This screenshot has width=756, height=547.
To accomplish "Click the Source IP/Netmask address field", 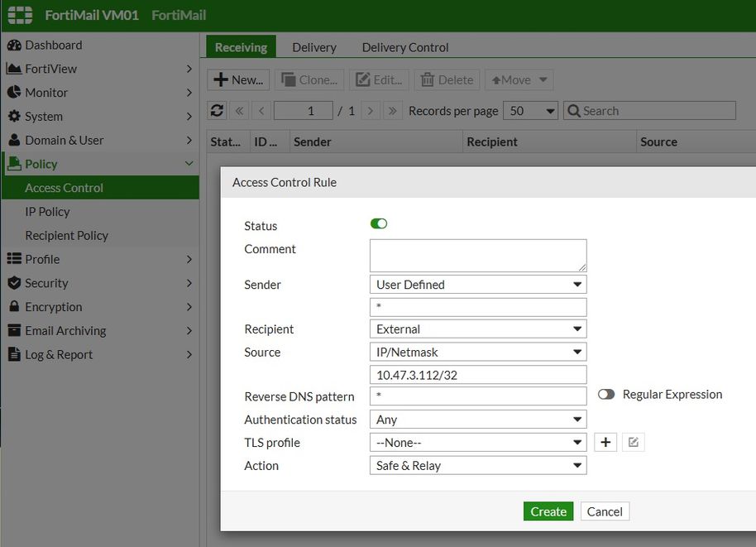I will point(478,375).
